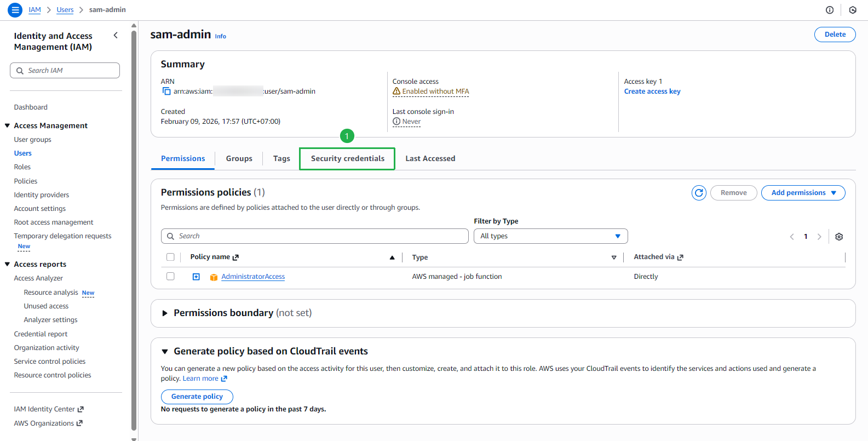Collapse the Access reports section
The width and height of the screenshot is (868, 441).
click(8, 264)
